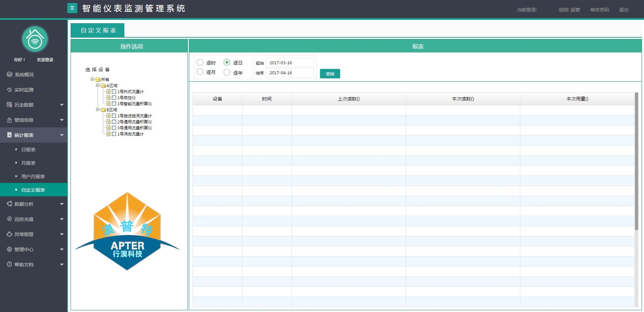Screen dimensions: 644x312
Task: Click the 远控充值 icon in the sidebar
Action: click(x=9, y=219)
